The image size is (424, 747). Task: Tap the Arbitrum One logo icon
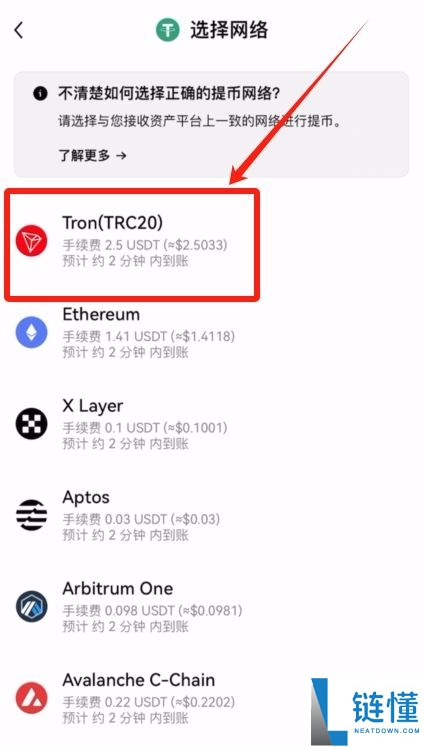pyautogui.click(x=31, y=606)
